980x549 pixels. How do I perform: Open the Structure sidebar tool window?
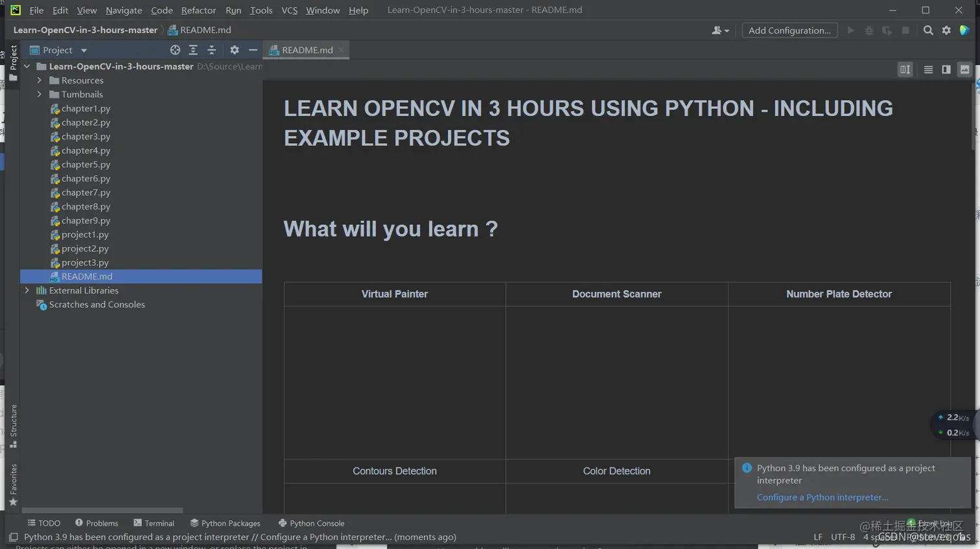[x=13, y=426]
